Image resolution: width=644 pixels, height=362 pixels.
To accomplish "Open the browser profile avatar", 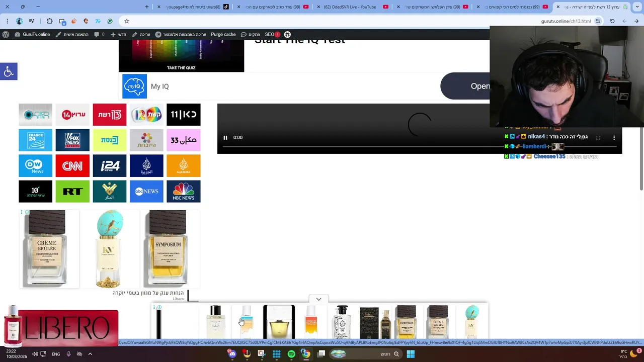I will 19,21.
